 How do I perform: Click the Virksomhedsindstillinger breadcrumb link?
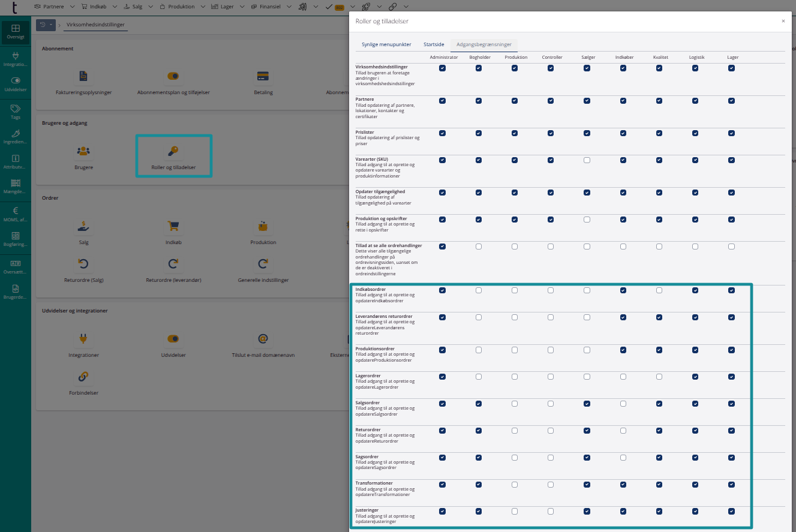coord(95,25)
